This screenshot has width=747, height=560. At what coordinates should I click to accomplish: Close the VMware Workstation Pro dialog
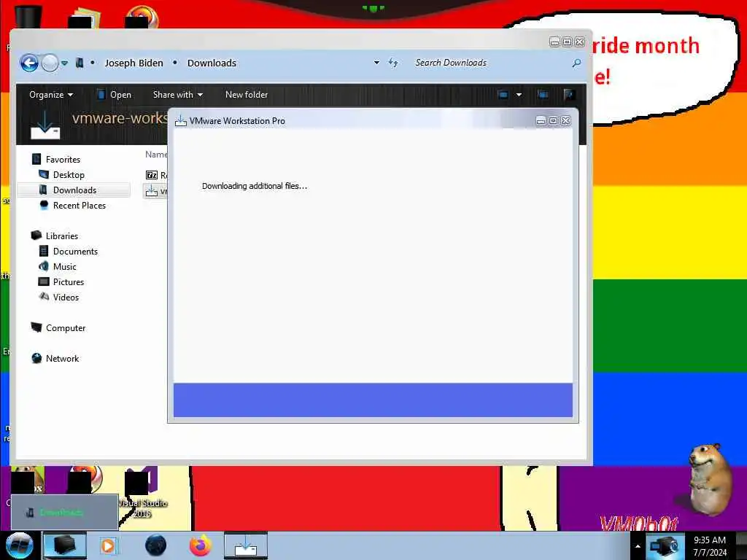pyautogui.click(x=565, y=121)
